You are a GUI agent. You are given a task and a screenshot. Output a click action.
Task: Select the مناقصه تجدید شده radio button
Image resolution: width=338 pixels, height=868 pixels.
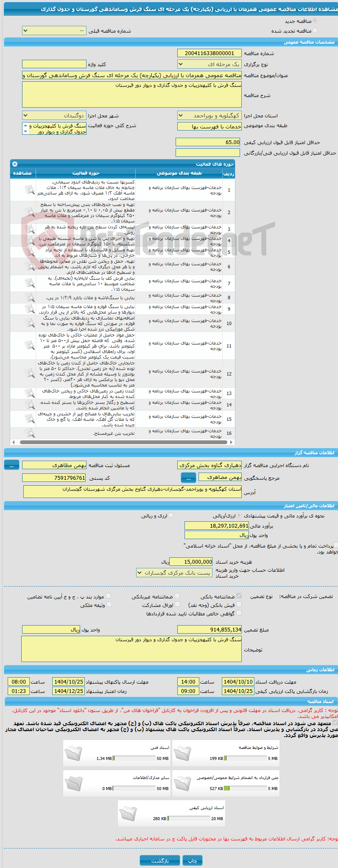coord(315,31)
